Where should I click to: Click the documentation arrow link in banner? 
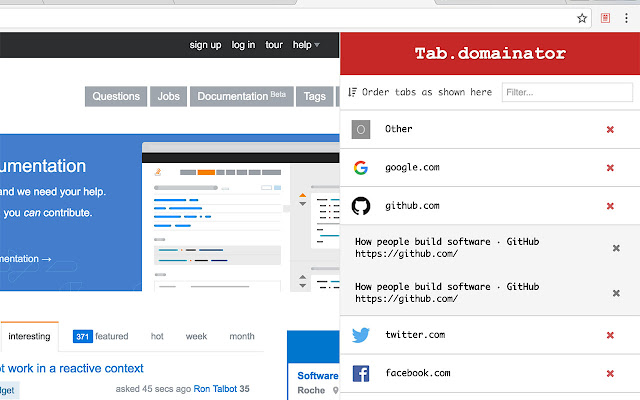pyautogui.click(x=26, y=259)
